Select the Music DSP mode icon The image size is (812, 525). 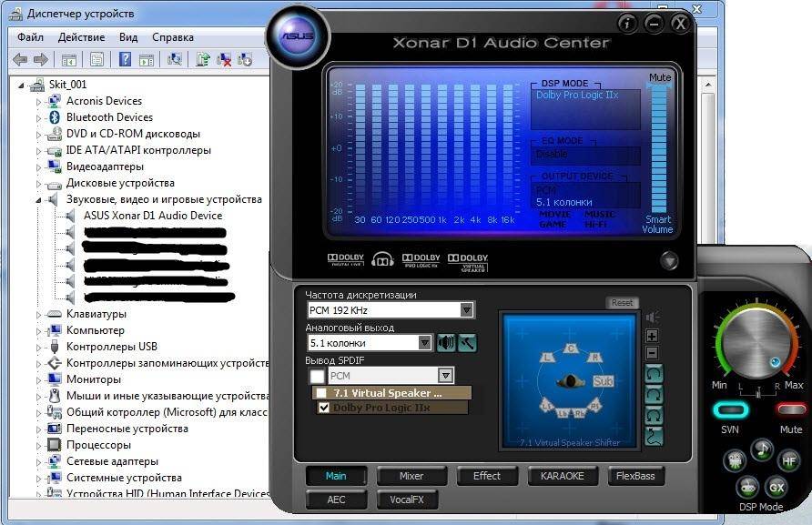(x=762, y=449)
